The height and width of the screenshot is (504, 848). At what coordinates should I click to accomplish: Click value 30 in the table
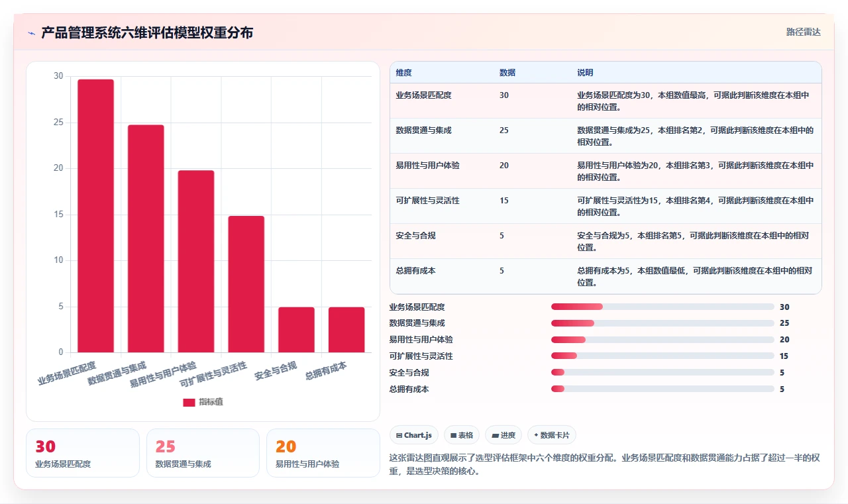504,95
